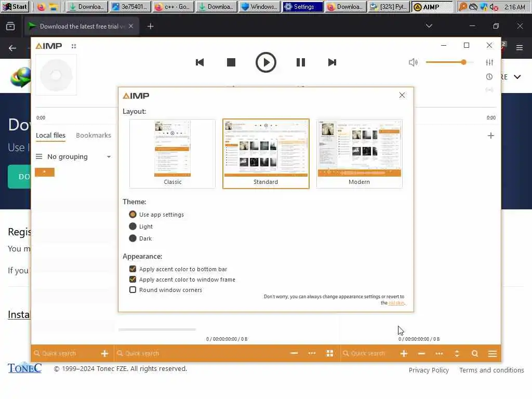
Task: Enable Round window corners checkbox
Action: 132,290
